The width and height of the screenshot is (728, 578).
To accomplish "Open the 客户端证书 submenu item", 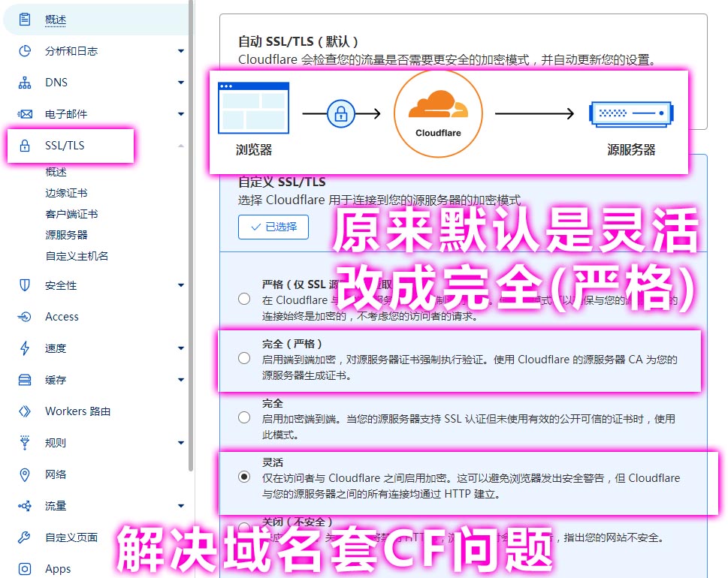I will click(x=71, y=214).
